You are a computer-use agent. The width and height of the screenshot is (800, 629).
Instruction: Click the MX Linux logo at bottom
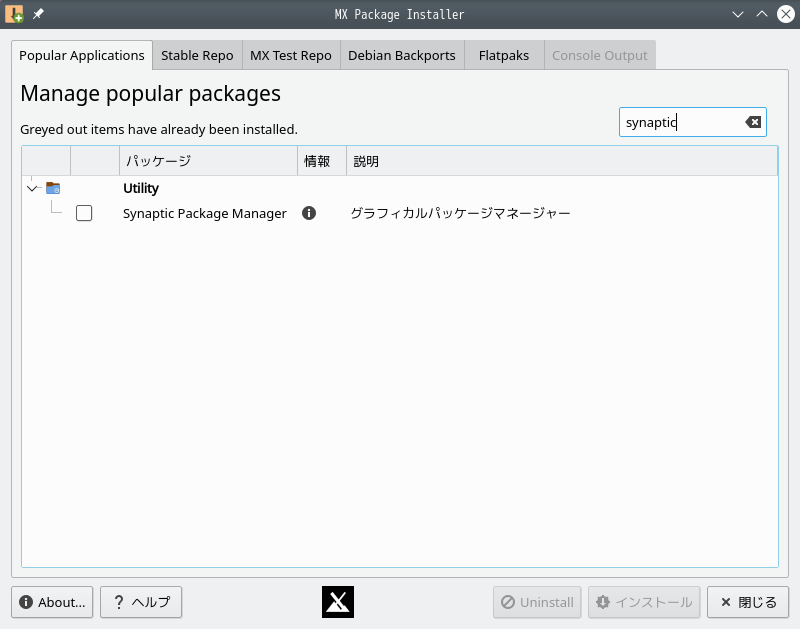(x=338, y=602)
